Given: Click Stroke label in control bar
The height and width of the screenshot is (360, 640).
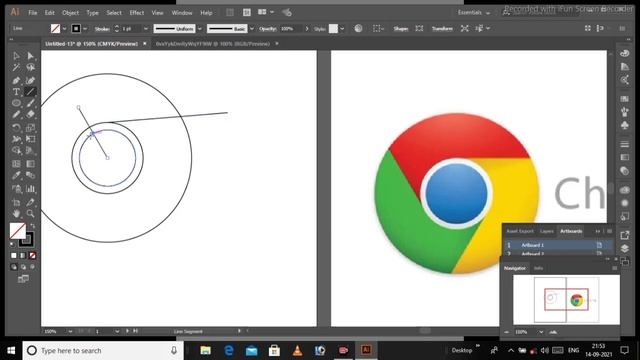Looking at the screenshot, I should (x=102, y=29).
